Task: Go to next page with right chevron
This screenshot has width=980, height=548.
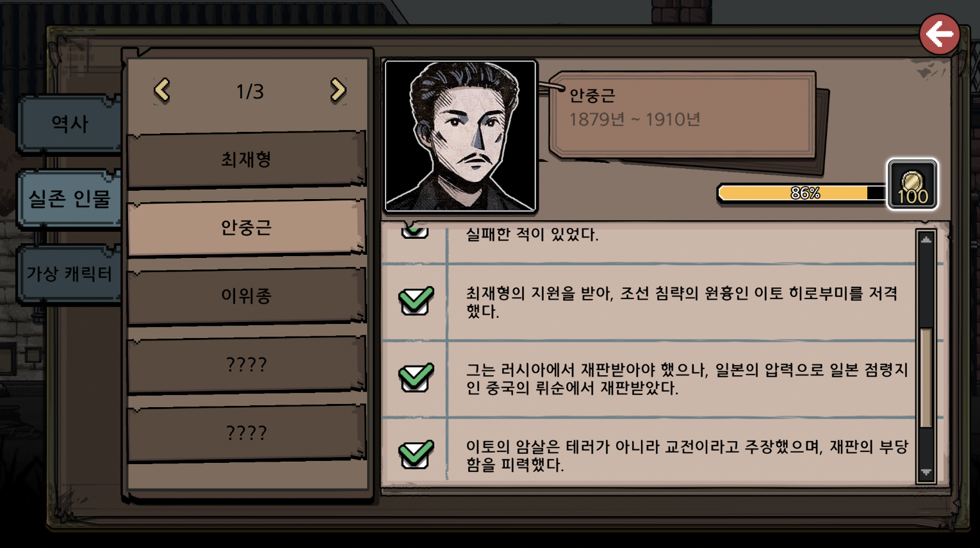Action: point(338,90)
